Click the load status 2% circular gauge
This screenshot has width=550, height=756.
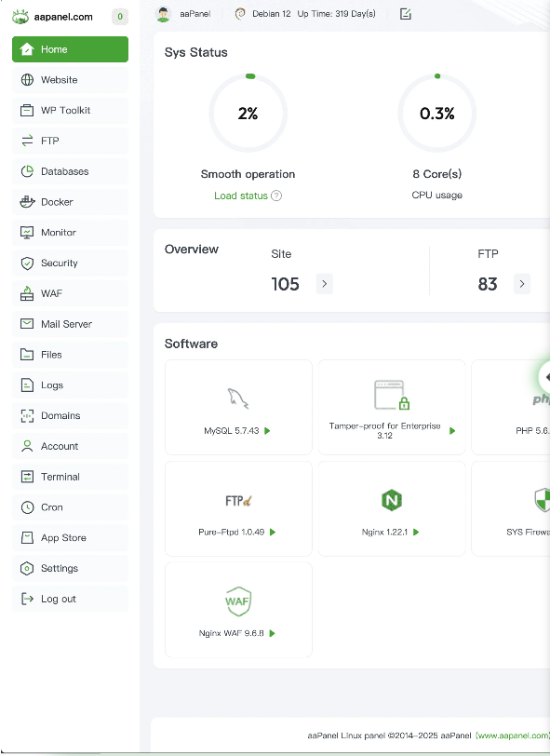pos(248,113)
